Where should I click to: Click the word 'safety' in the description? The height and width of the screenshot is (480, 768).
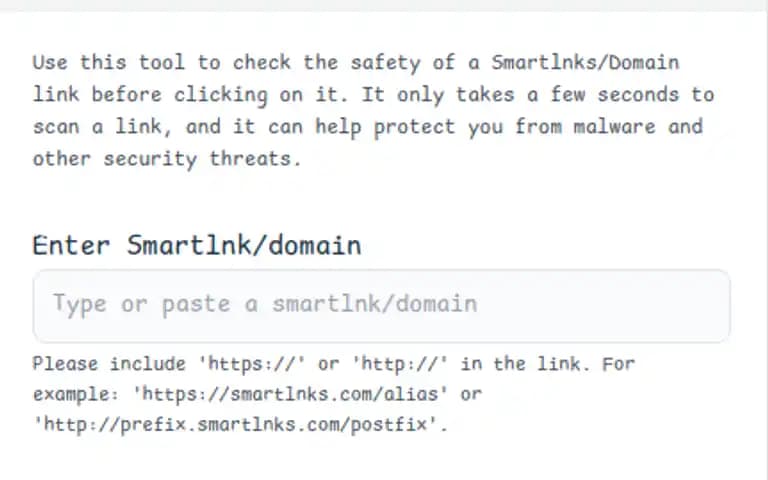[x=385, y=63]
